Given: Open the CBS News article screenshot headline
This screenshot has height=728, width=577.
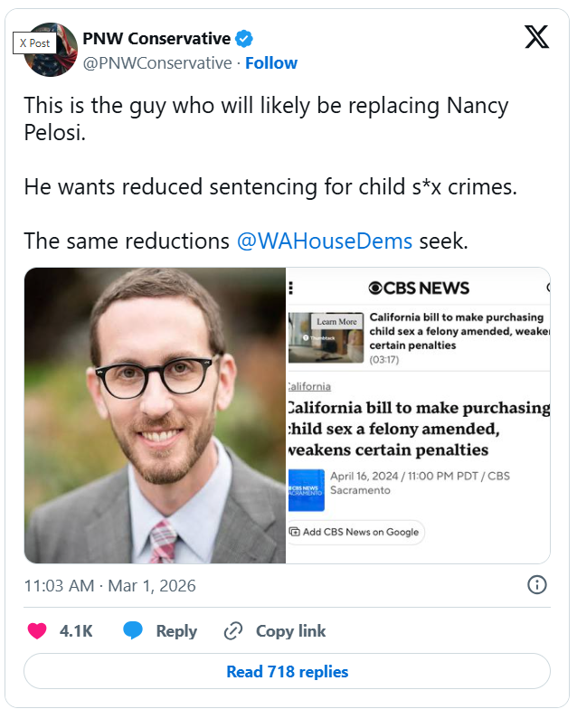Looking at the screenshot, I should 419,429.
